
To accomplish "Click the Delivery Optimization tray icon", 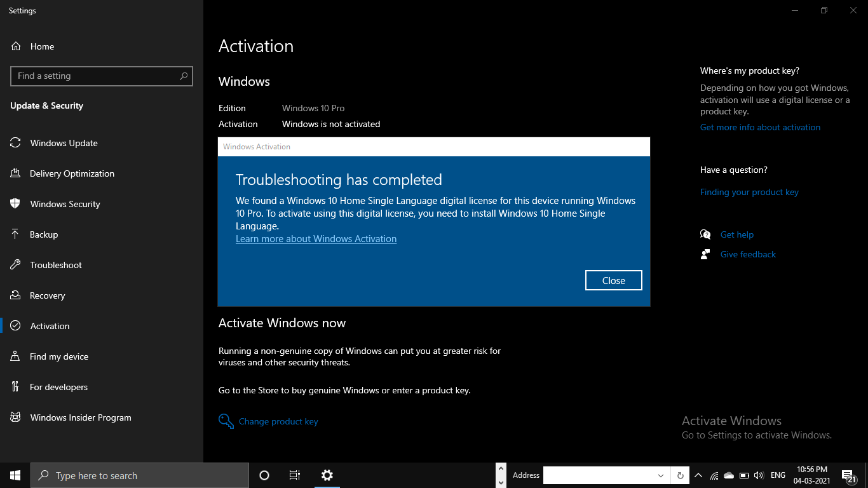I will click(x=15, y=173).
